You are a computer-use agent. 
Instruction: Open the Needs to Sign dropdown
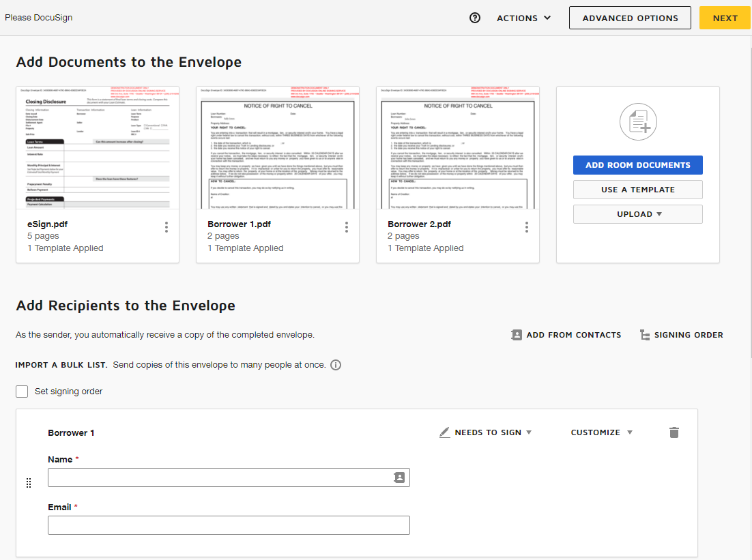coord(486,432)
